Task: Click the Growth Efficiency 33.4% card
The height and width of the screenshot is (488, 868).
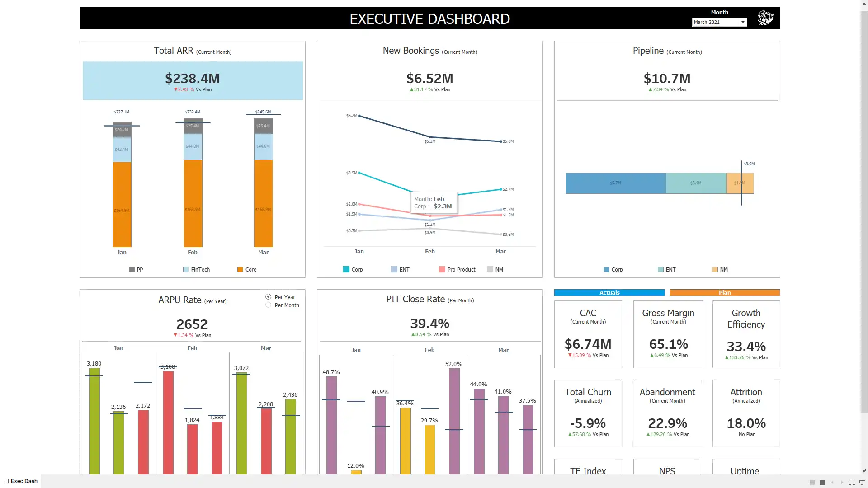Action: 746,334
